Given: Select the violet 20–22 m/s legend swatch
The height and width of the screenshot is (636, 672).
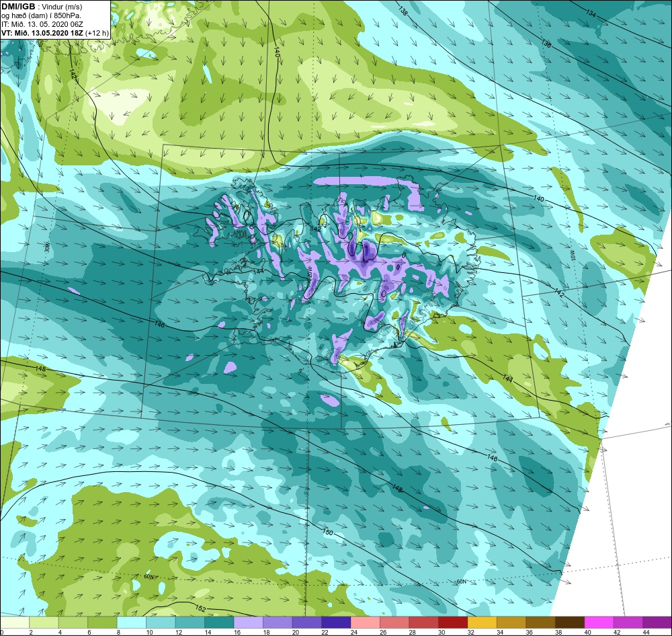Looking at the screenshot, I should click(307, 623).
